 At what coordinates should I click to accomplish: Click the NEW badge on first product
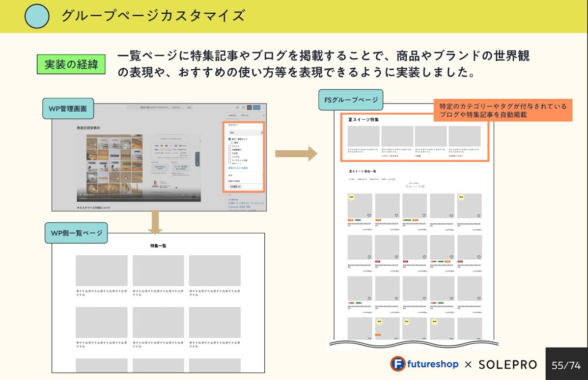(x=351, y=197)
